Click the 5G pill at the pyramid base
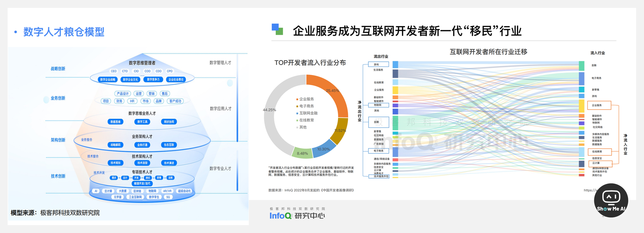Screen dimensions: 644x233 [168, 197]
